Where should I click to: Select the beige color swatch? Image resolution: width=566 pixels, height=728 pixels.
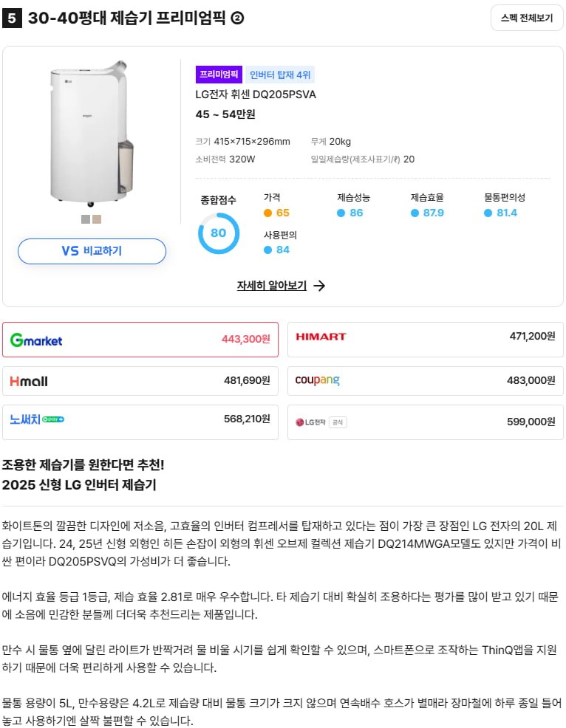click(97, 219)
